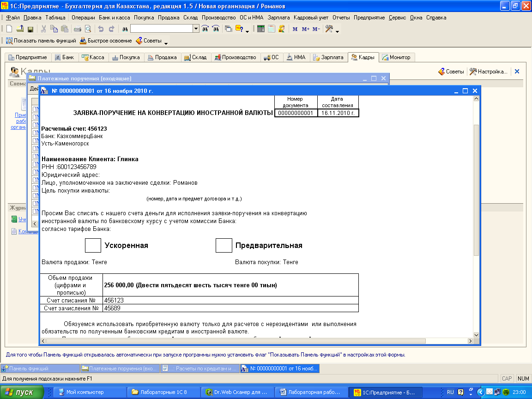Viewport: 532px width, 399px height.
Task: Click the scissors cut icon
Action: [43, 29]
